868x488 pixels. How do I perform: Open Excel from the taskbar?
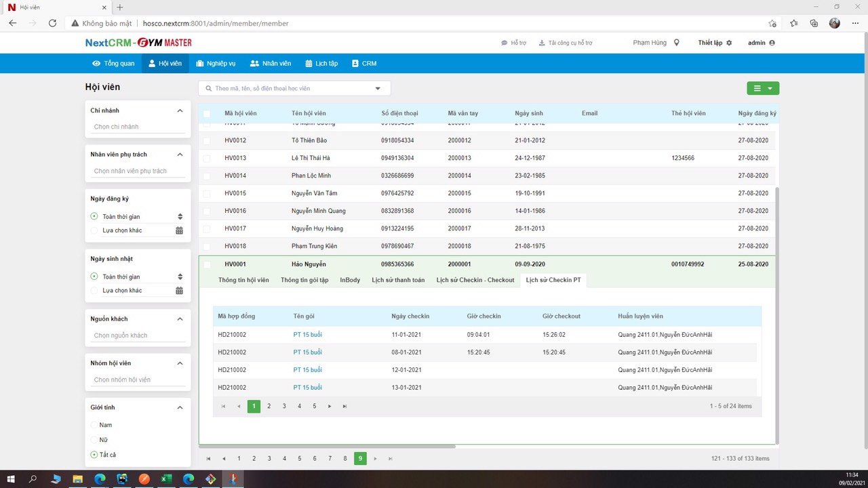(x=165, y=479)
